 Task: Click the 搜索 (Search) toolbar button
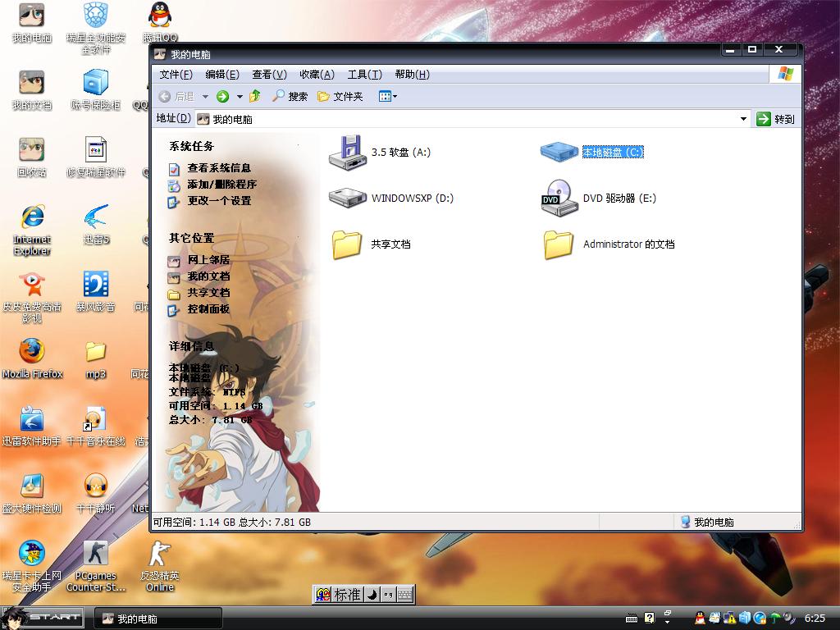tap(290, 97)
